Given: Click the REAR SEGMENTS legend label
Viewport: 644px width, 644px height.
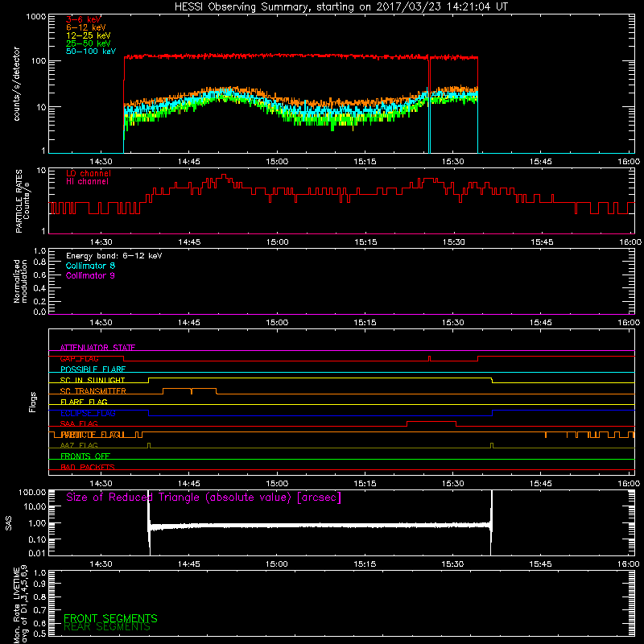Looking at the screenshot, I should click(x=107, y=627).
